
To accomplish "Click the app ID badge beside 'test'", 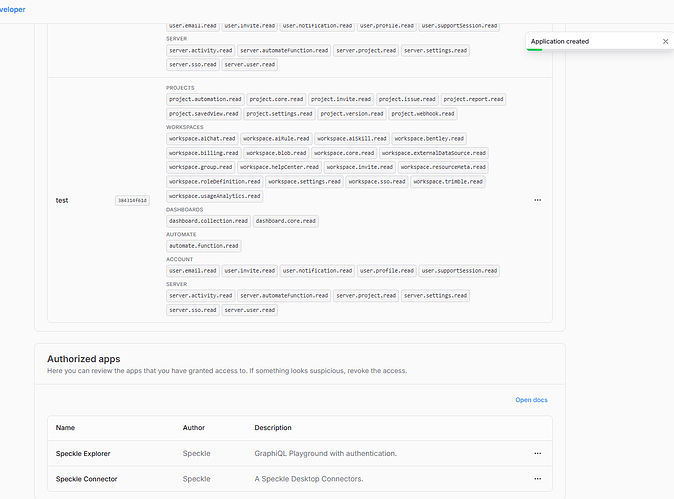I will 132,200.
